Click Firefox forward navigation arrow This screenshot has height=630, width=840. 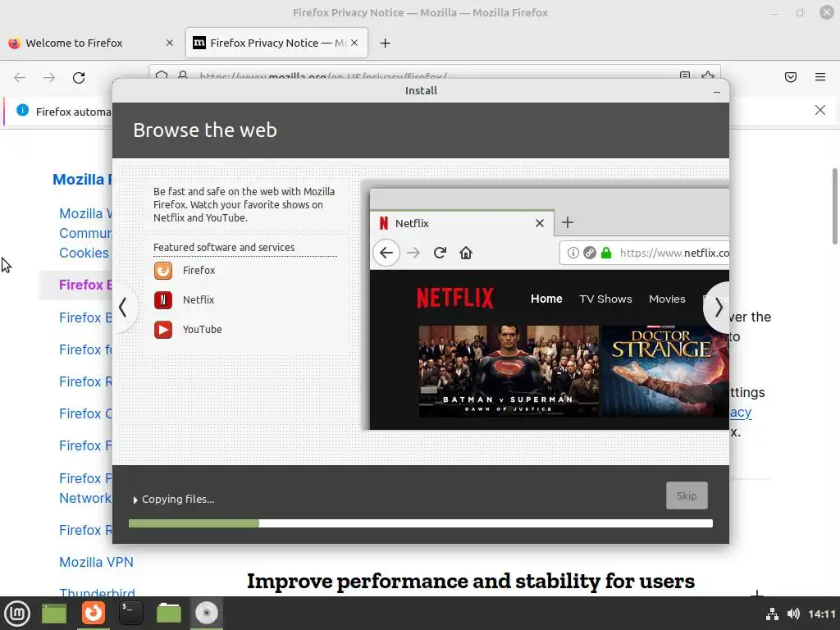pos(49,78)
